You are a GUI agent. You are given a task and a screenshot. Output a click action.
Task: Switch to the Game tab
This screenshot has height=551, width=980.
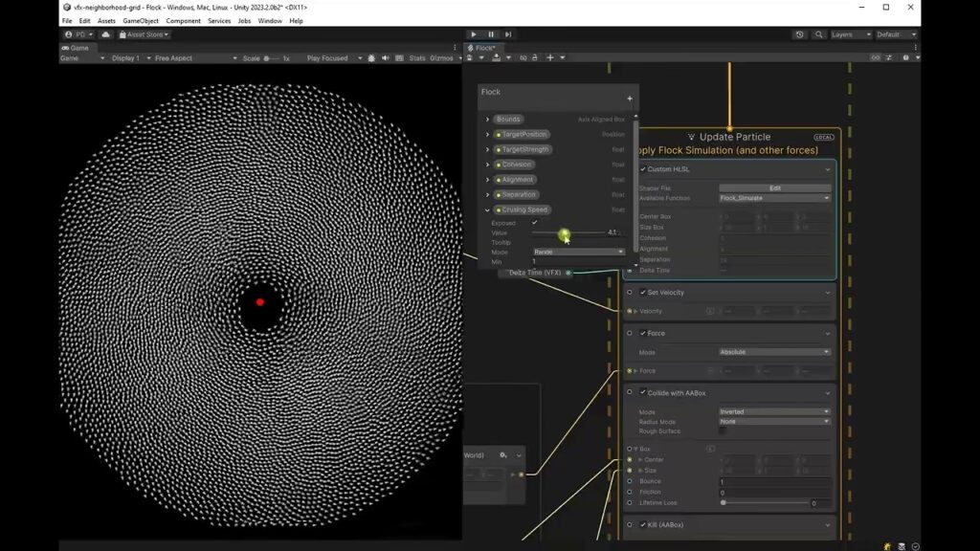pyautogui.click(x=76, y=48)
